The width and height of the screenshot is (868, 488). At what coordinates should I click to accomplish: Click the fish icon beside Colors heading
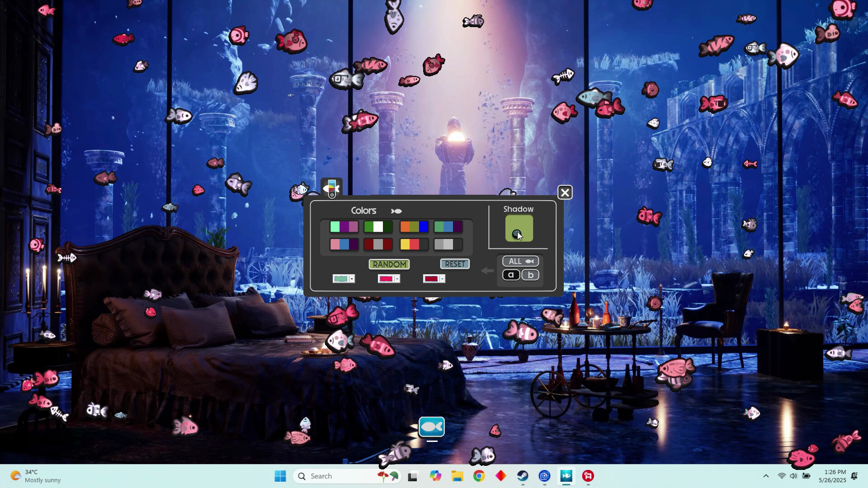pyautogui.click(x=396, y=211)
